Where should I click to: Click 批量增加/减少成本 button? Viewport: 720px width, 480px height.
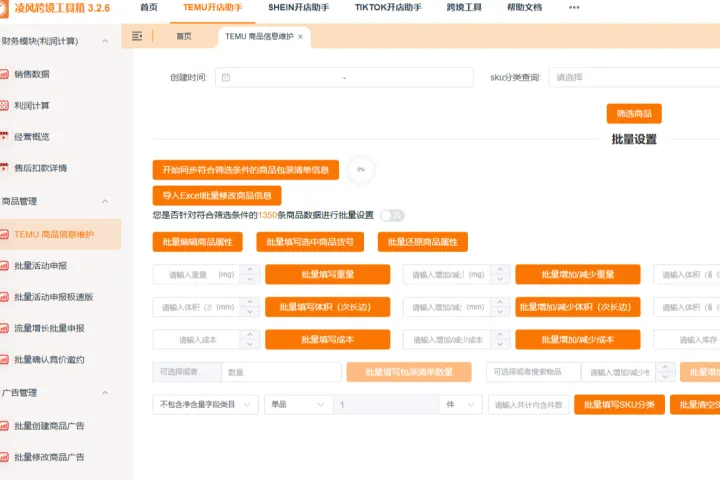(x=578, y=340)
